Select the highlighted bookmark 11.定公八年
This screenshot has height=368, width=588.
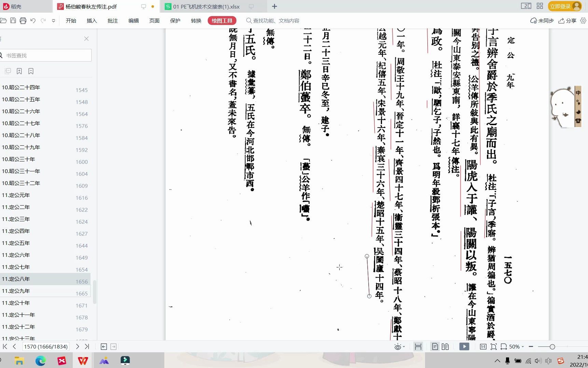click(x=45, y=279)
